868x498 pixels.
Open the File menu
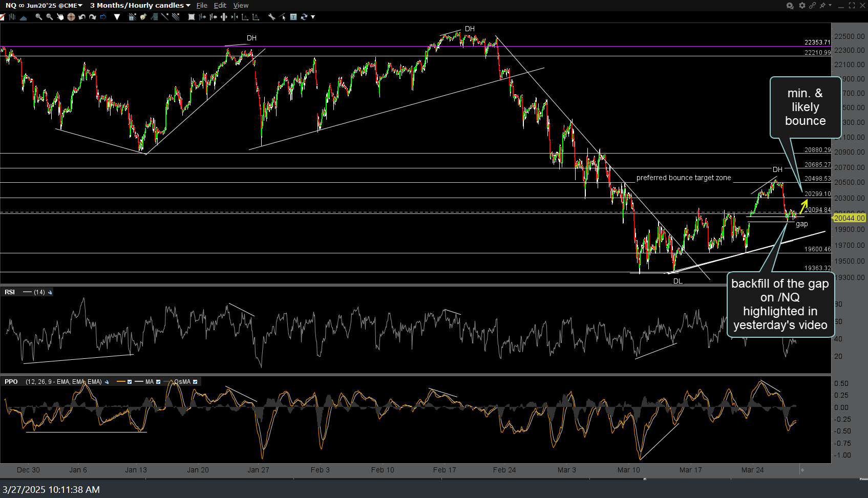tap(202, 6)
